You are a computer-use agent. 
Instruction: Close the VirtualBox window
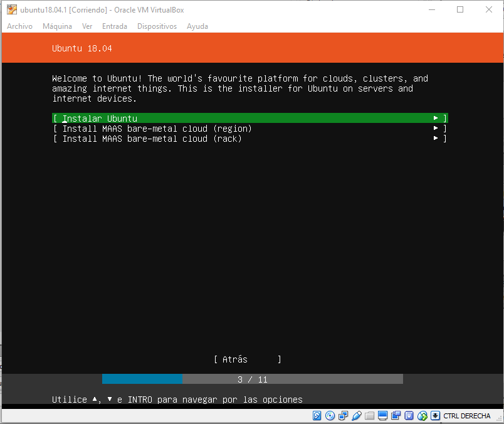[x=488, y=9]
